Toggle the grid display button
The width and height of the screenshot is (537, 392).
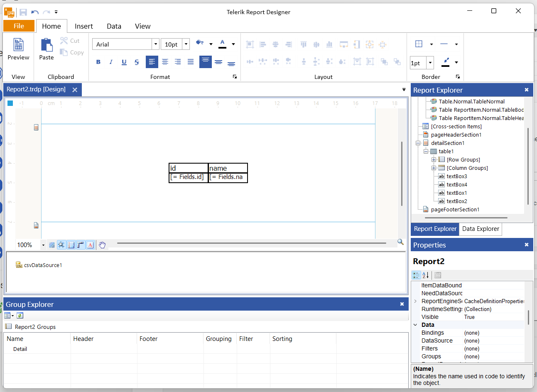point(52,245)
